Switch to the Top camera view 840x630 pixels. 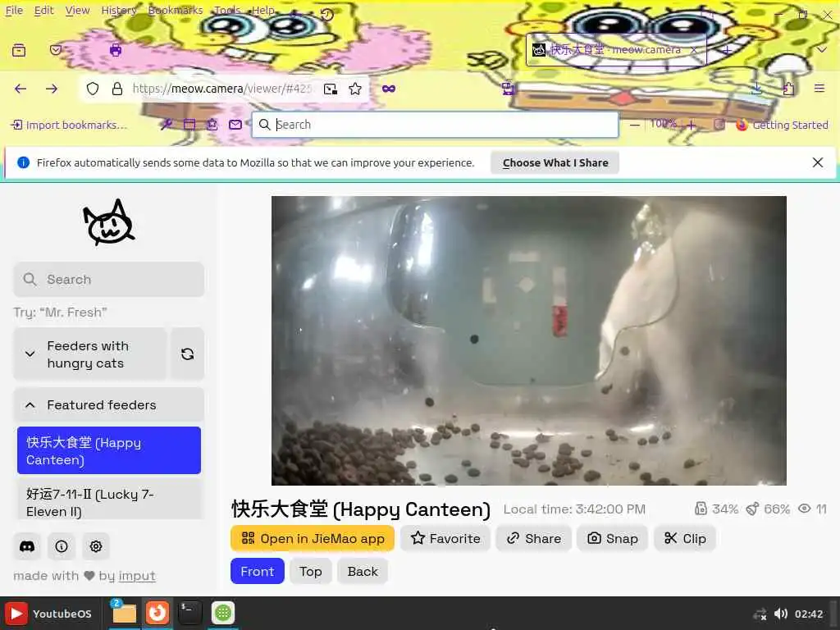click(311, 572)
